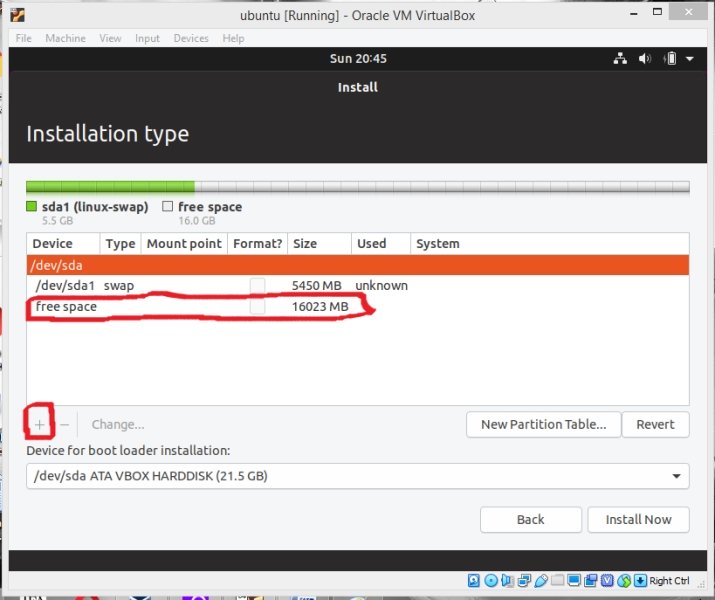
Task: Select the free space row in the partition table
Action: coord(358,306)
